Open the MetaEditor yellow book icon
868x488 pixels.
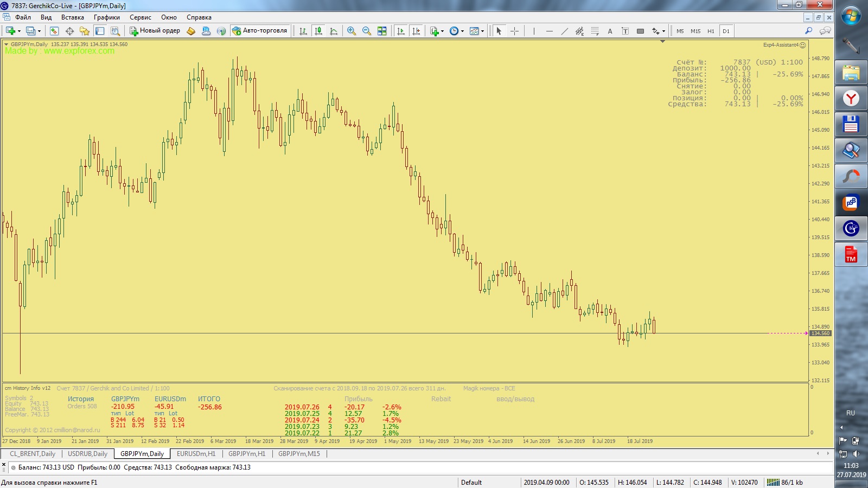[x=191, y=31]
